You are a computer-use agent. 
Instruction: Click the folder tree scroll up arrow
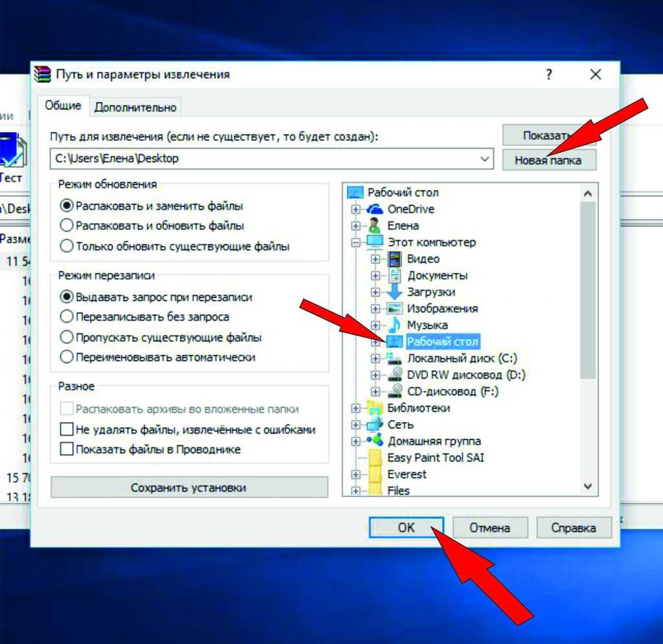click(x=587, y=194)
